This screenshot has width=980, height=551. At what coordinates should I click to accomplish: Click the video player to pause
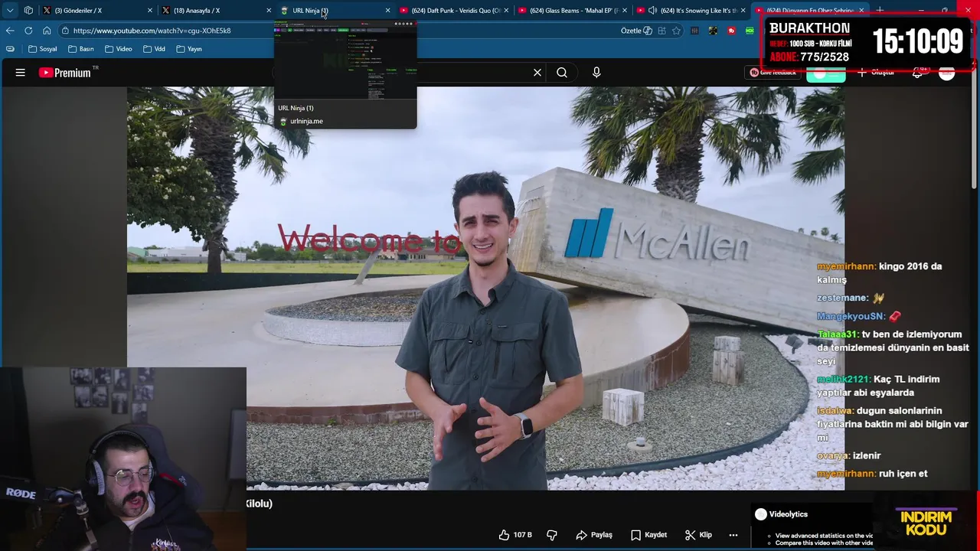485,288
